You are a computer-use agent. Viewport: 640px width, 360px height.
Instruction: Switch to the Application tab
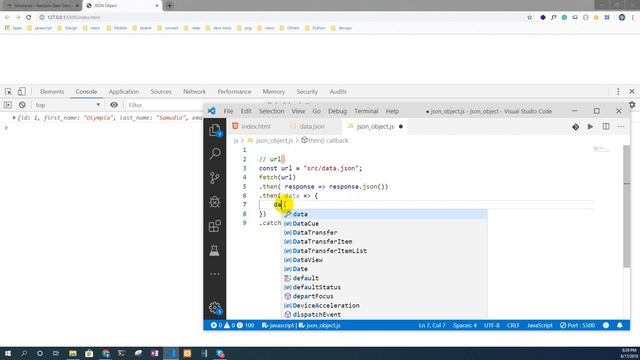[124, 91]
